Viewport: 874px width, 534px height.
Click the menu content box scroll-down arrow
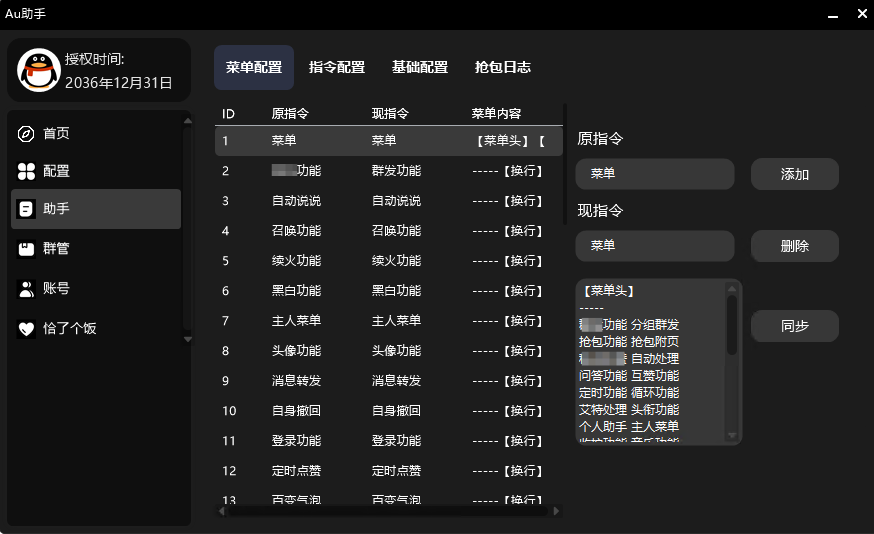click(x=732, y=435)
